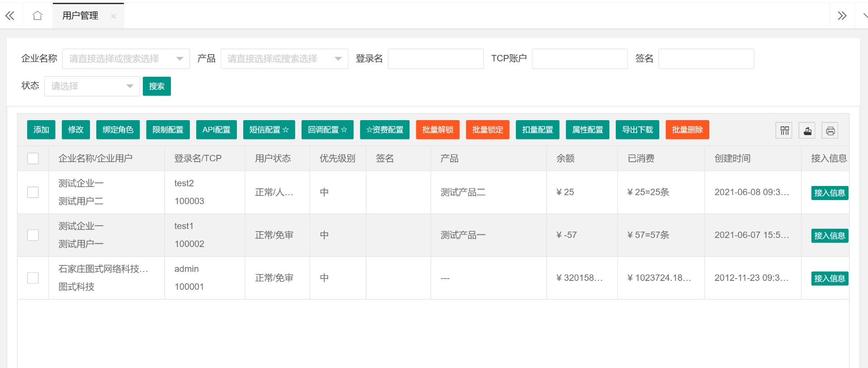Click the 优先级别 column header

tap(337, 158)
